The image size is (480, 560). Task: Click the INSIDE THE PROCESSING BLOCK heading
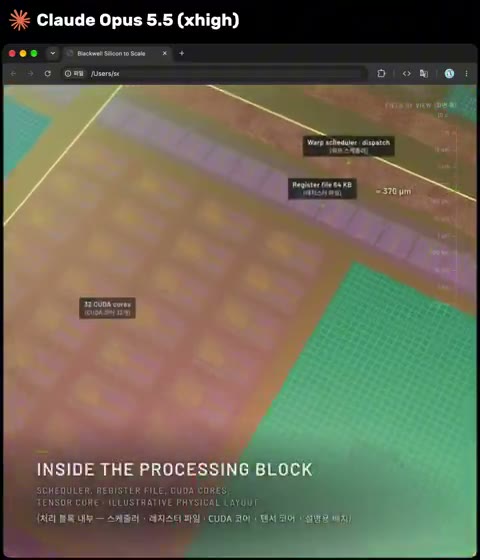[x=175, y=469]
